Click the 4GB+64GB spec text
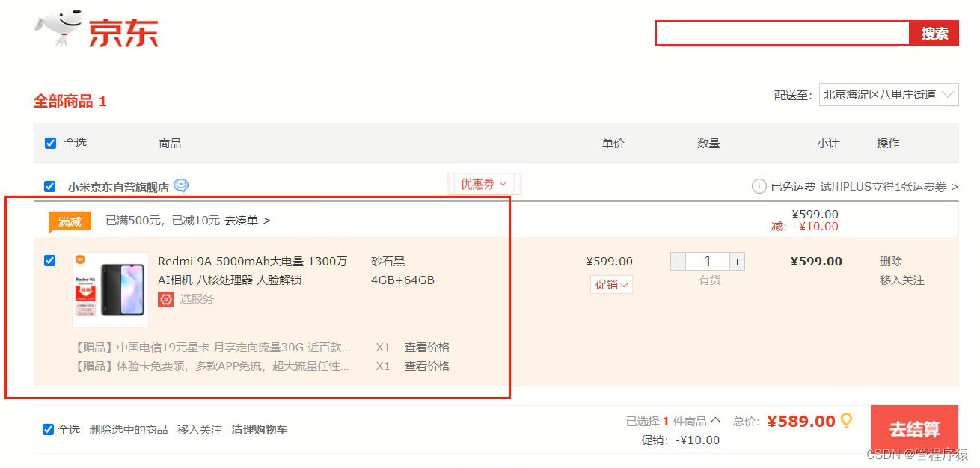980x468 pixels. [x=402, y=280]
